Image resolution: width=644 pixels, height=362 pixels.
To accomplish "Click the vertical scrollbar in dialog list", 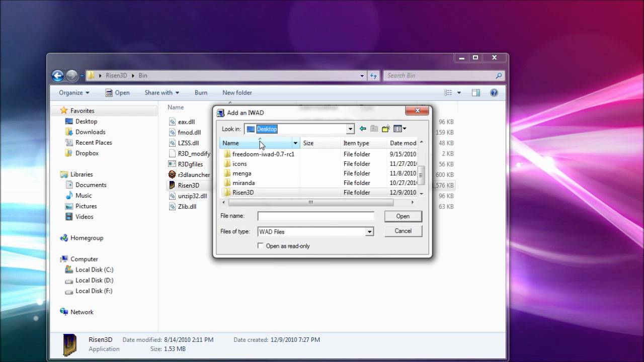I will point(422,175).
